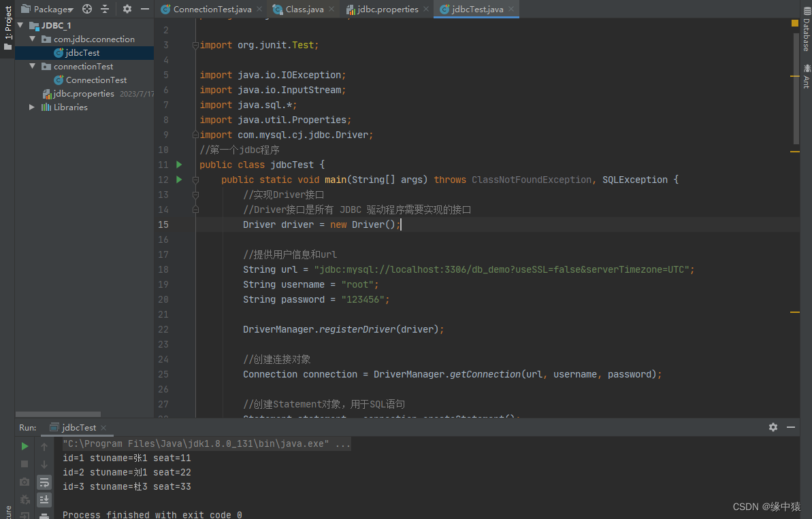Click the dump threads camera icon

click(x=25, y=482)
